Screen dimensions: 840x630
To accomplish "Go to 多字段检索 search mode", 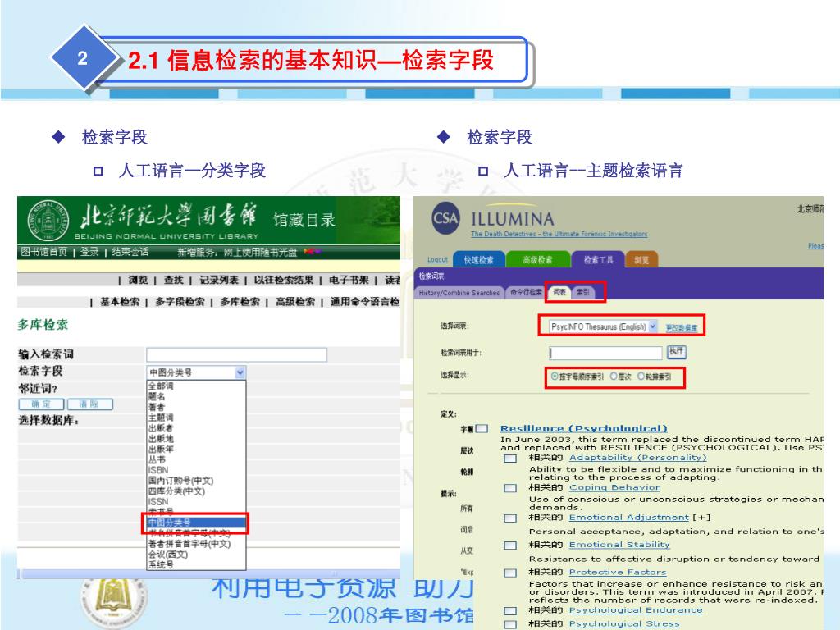I will tap(180, 302).
